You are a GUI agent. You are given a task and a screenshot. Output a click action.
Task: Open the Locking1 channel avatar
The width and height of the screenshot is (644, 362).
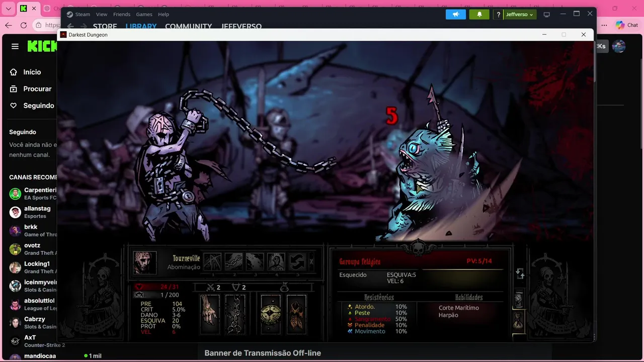pos(15,267)
